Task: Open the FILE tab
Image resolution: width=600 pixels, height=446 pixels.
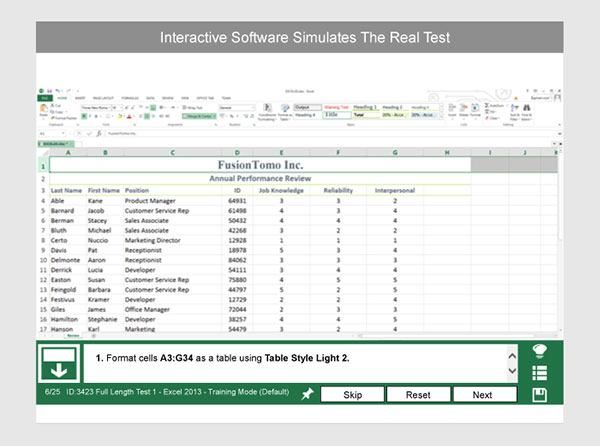Action: tap(45, 98)
